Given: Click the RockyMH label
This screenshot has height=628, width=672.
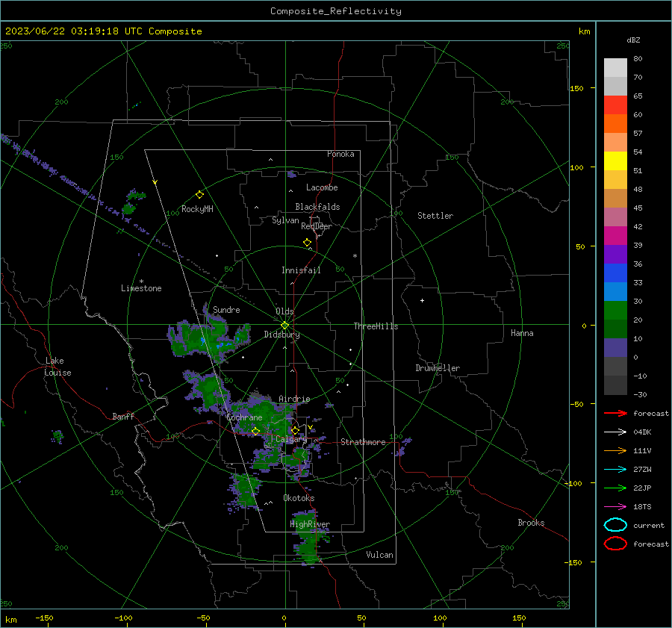Looking at the screenshot, I should tap(197, 209).
